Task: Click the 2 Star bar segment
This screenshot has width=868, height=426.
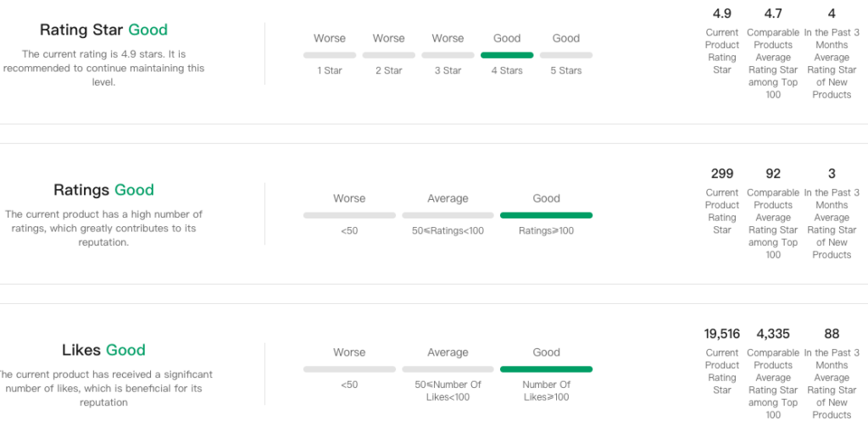Action: click(x=389, y=55)
